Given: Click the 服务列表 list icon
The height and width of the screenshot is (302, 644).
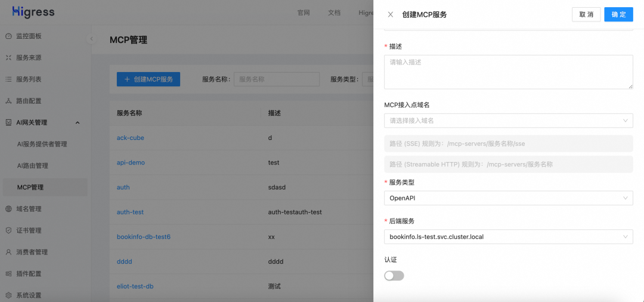Looking at the screenshot, I should [8, 79].
